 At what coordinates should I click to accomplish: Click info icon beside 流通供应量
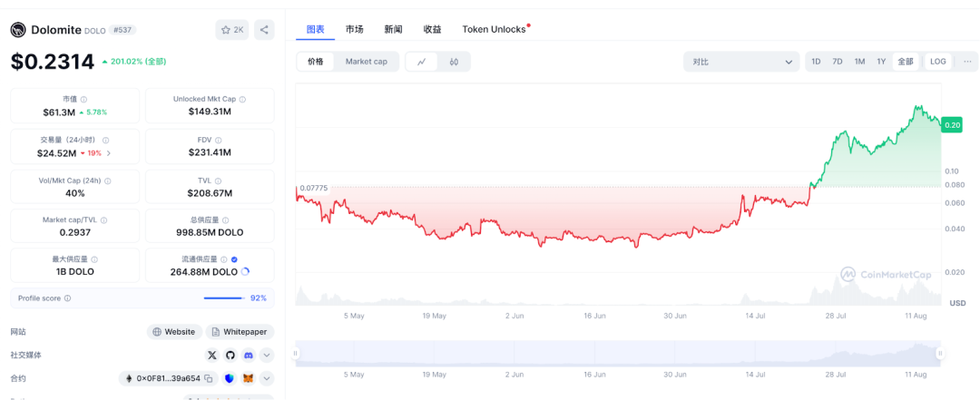click(224, 259)
